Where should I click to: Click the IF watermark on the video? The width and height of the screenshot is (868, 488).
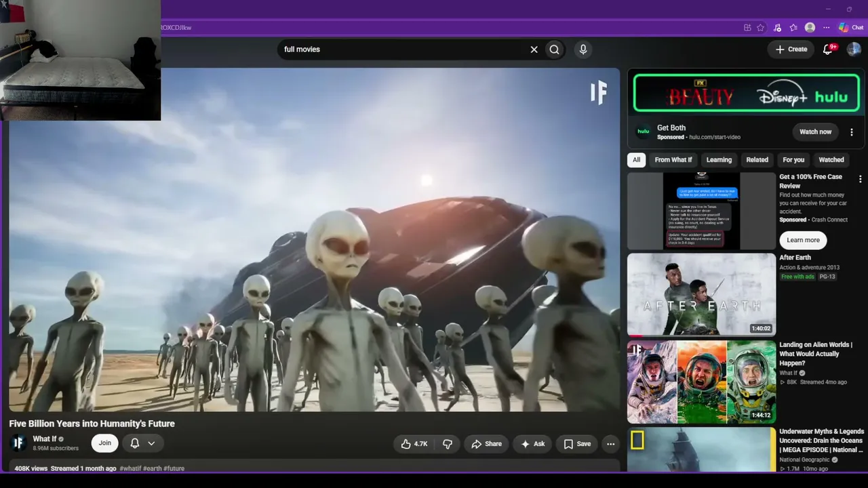pyautogui.click(x=598, y=92)
